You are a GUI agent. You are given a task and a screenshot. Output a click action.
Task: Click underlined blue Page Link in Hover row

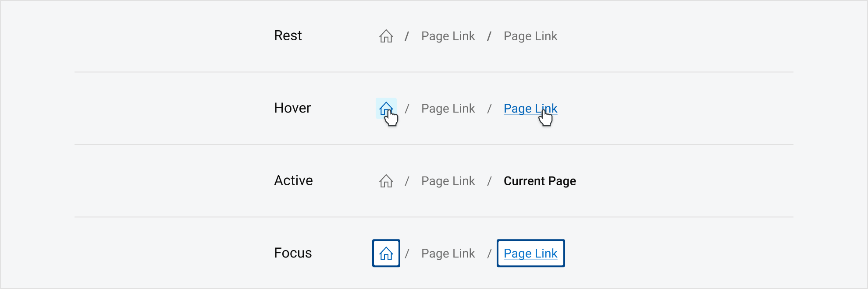tap(530, 108)
